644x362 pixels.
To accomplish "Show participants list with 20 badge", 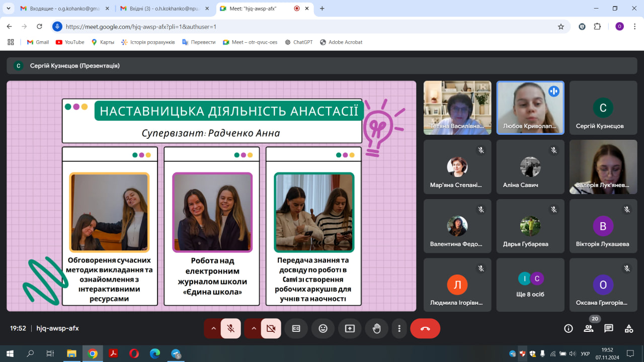I will coord(589,328).
